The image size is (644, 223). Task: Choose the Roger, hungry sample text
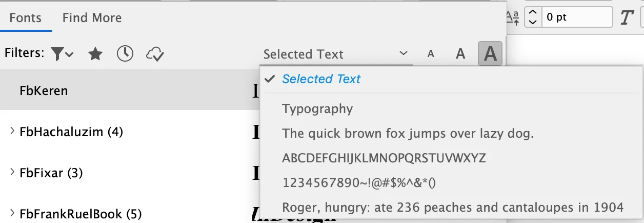coord(453,208)
